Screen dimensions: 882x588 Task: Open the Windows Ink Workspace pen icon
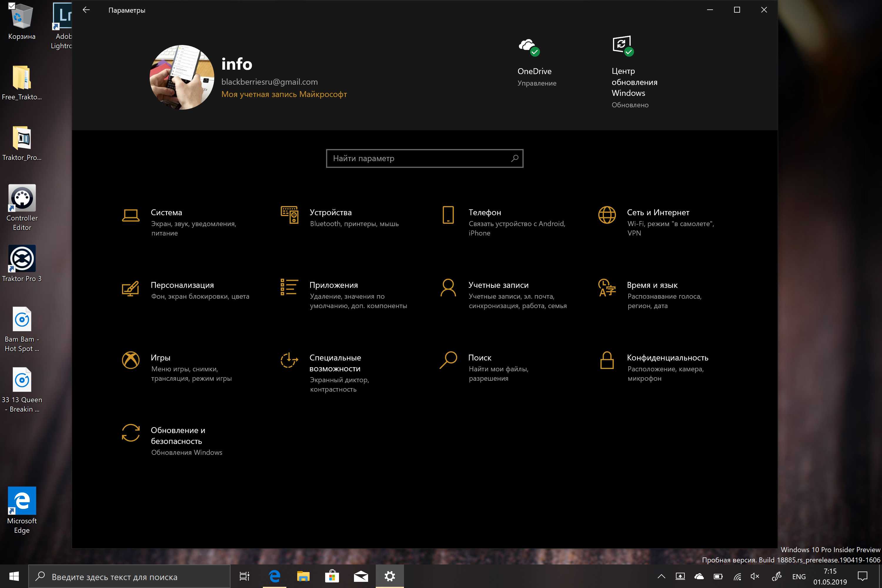(x=777, y=576)
